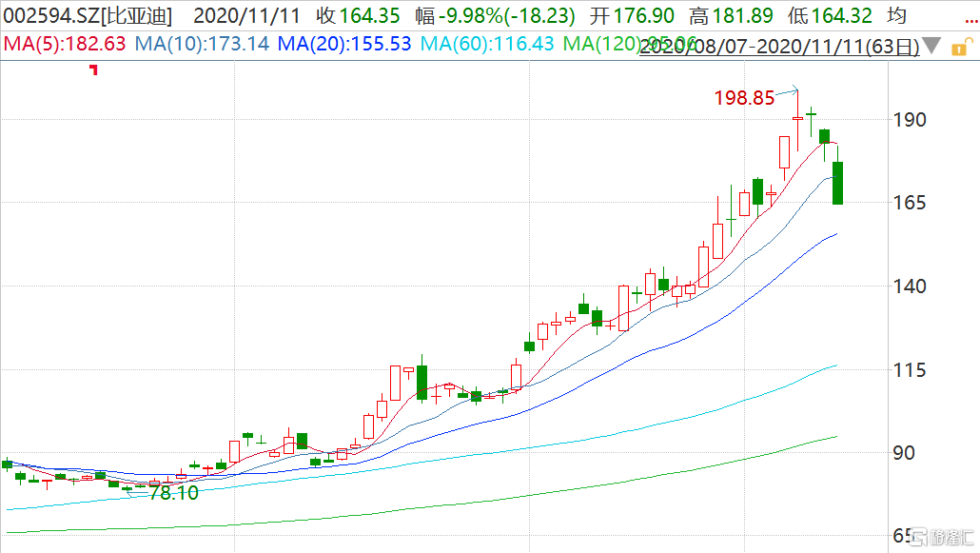Image resolution: width=980 pixels, height=553 pixels.
Task: Click the 165 price axis label
Action: tap(910, 203)
